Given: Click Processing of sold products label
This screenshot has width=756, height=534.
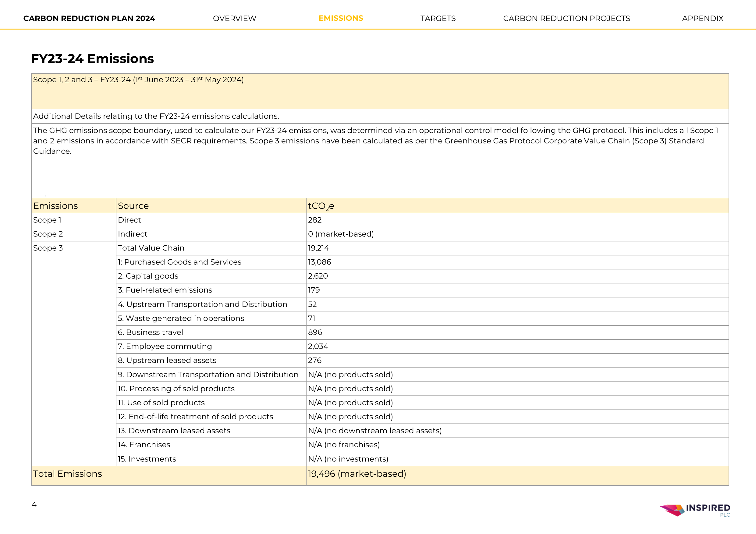Looking at the screenshot, I should click(176, 388).
